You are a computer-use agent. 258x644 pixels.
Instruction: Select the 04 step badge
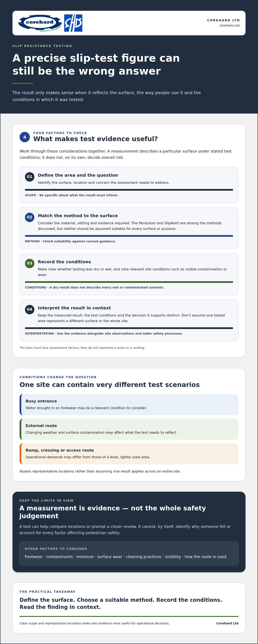coord(30,309)
